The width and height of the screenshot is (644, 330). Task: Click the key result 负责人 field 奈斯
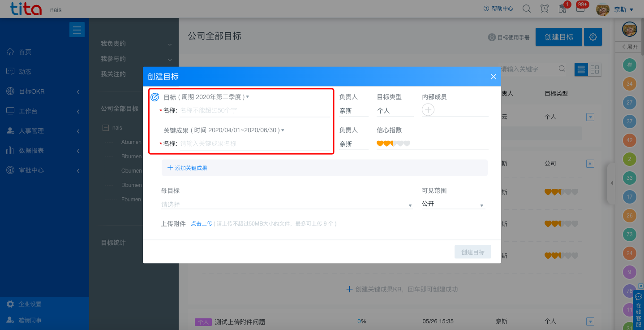353,144
